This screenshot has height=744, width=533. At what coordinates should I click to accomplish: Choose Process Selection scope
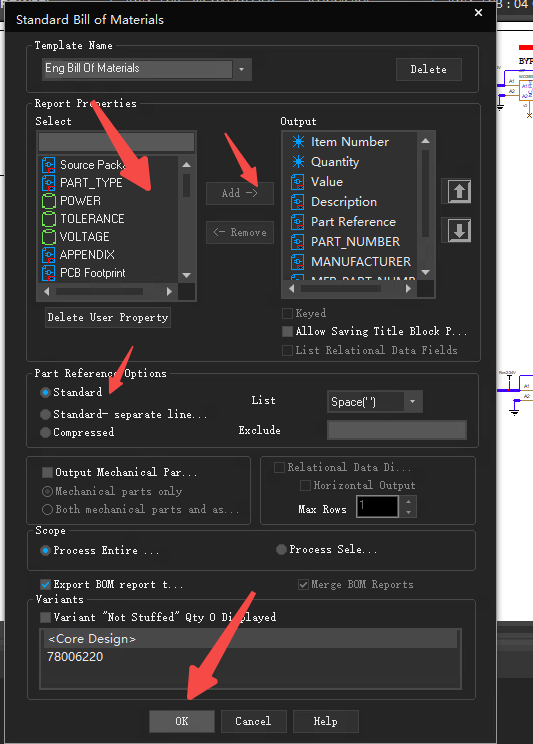281,549
